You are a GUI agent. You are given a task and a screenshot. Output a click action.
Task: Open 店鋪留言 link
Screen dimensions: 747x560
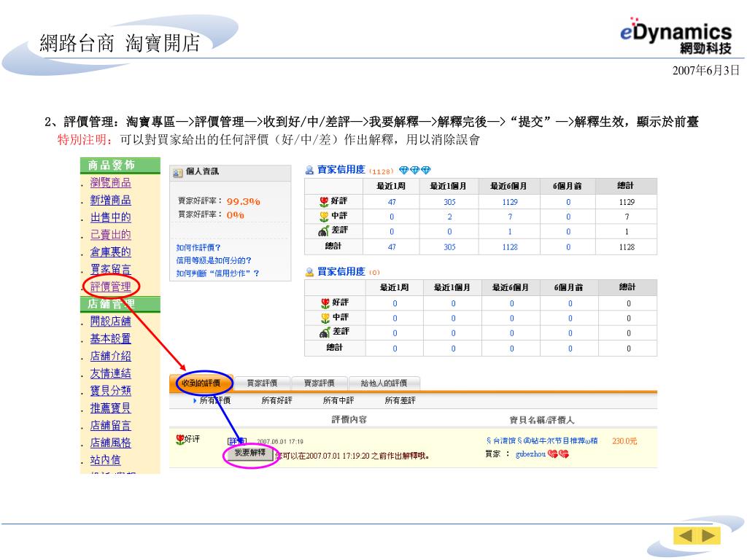111,425
